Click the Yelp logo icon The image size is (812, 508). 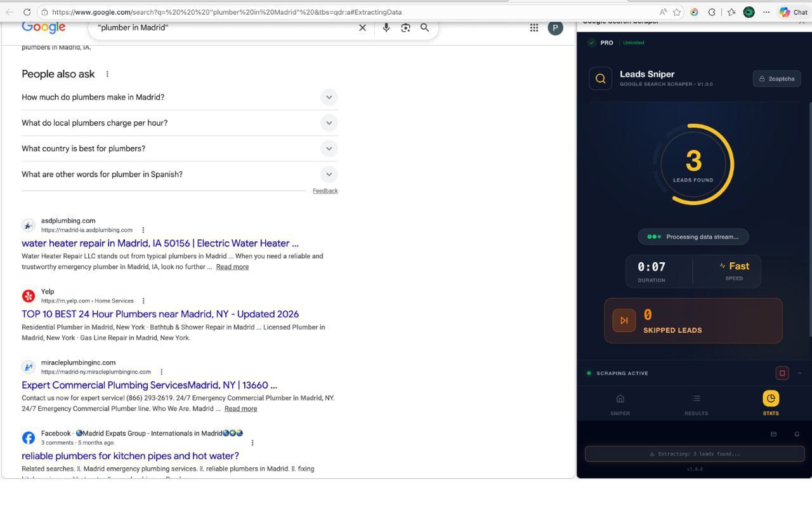point(29,296)
